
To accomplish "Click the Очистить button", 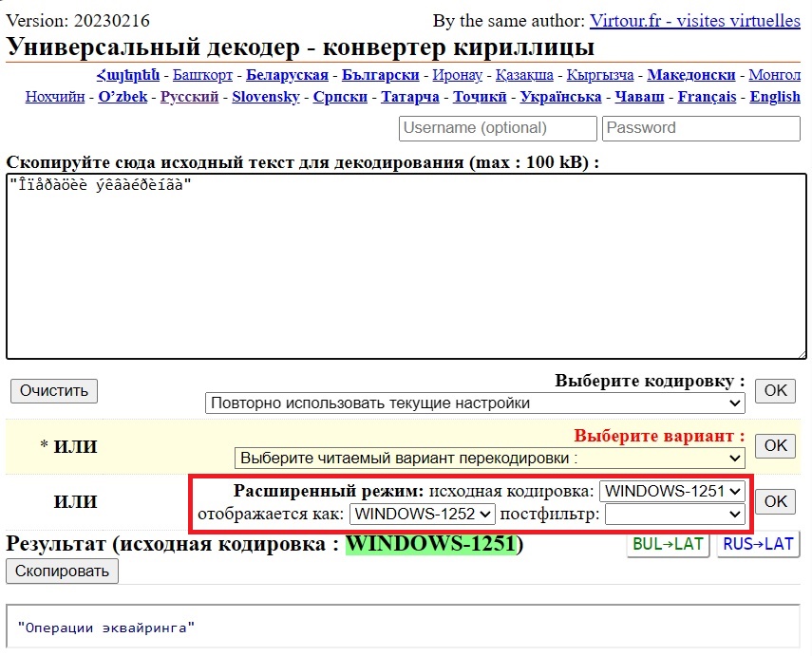I will point(54,390).
